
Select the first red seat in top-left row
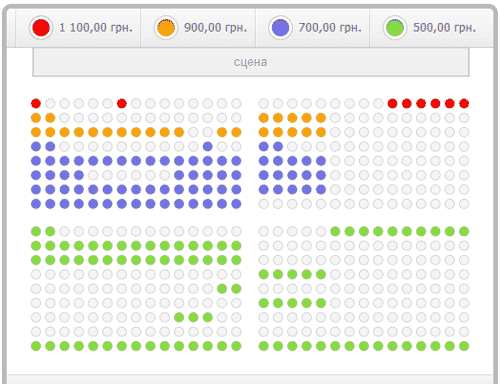click(x=36, y=104)
